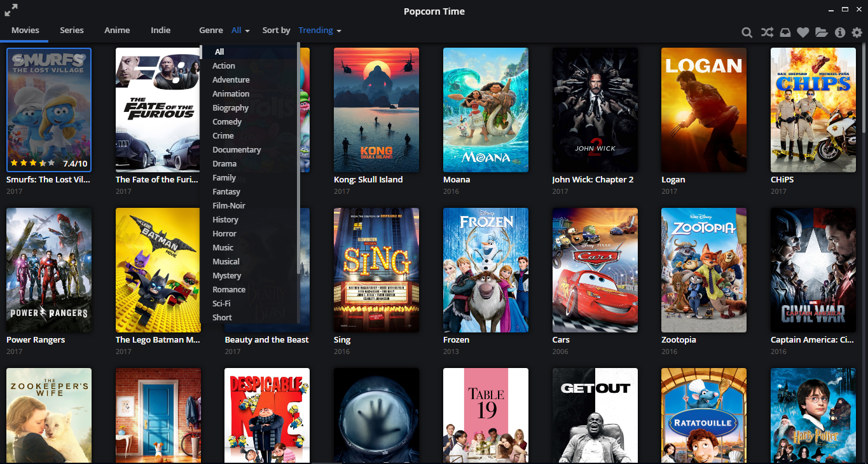868x464 pixels.
Task: Click the blue door movie poster
Action: click(158, 416)
